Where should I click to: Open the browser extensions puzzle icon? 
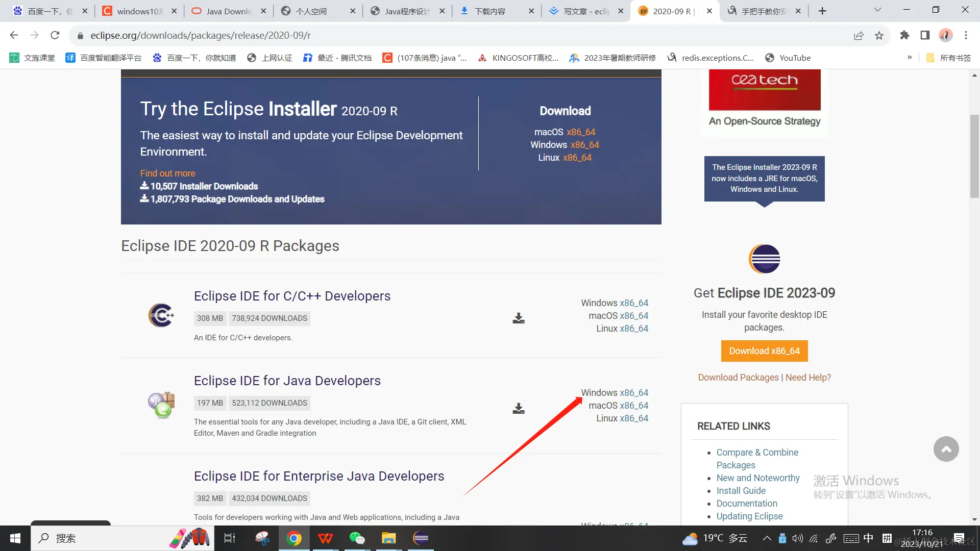coord(904,35)
